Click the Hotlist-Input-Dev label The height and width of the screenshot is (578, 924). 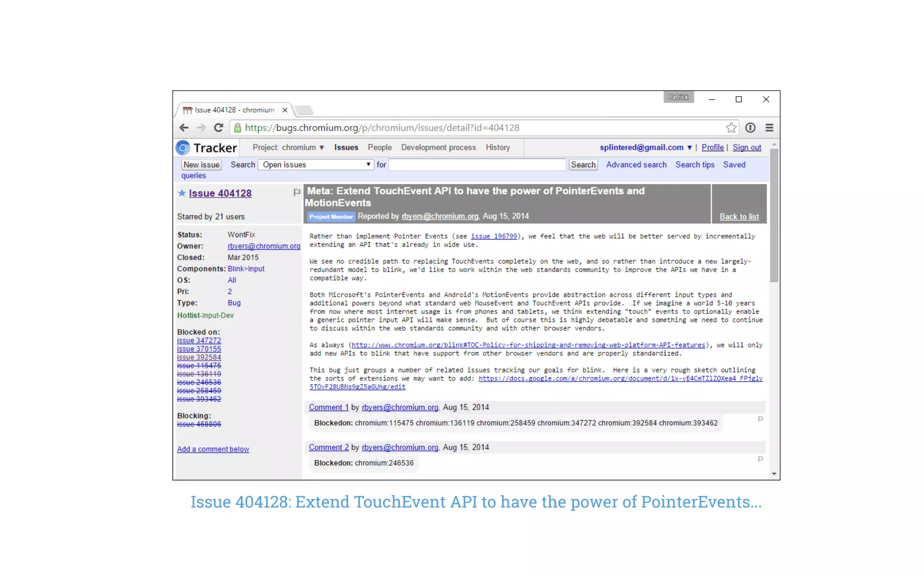(x=205, y=315)
